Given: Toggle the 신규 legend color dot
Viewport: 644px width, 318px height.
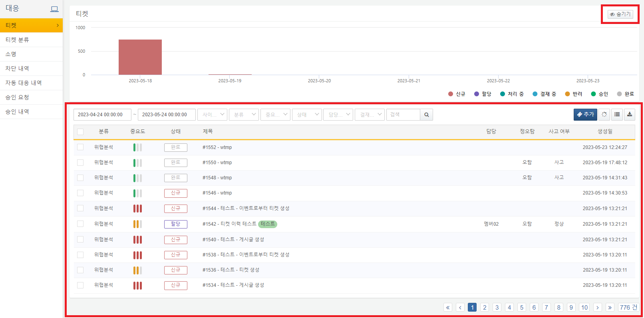Looking at the screenshot, I should (451, 94).
